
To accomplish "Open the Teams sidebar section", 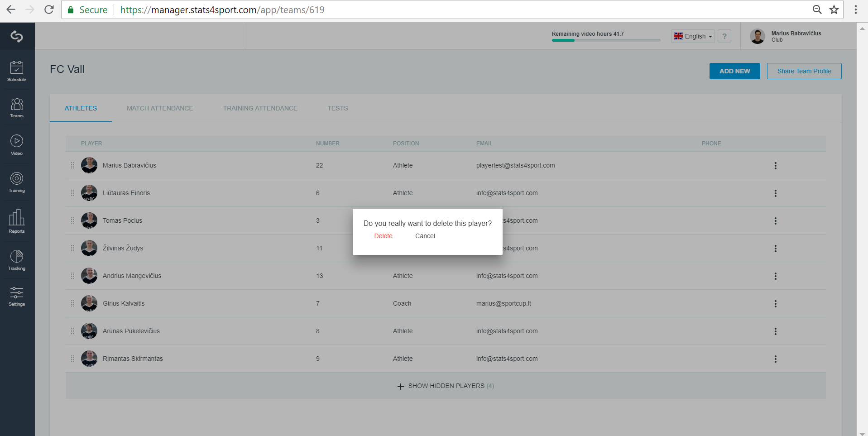I will point(17,108).
